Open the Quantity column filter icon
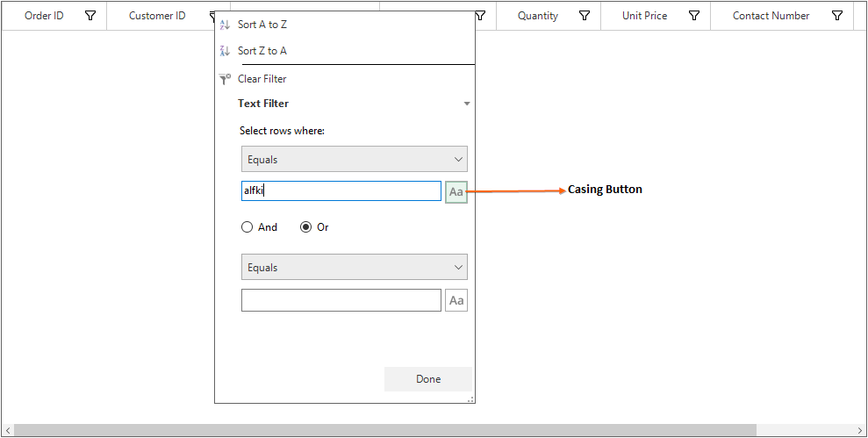Image resolution: width=868 pixels, height=438 pixels. [x=584, y=16]
